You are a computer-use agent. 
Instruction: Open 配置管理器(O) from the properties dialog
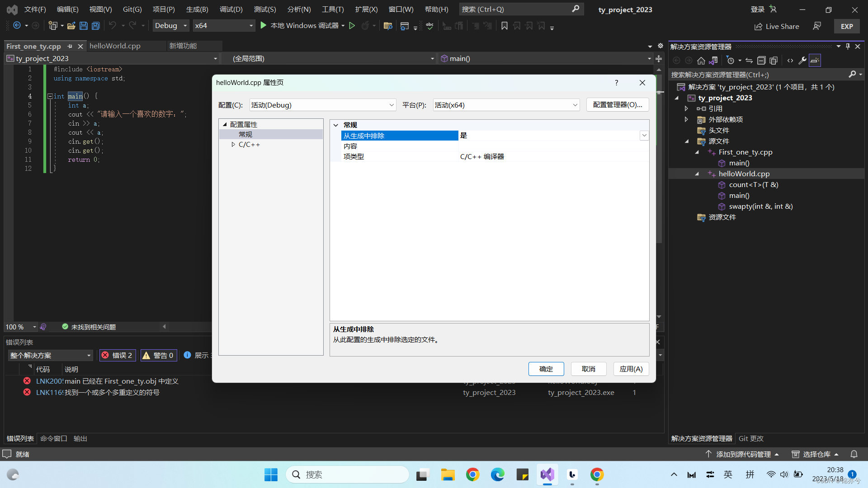pos(618,104)
